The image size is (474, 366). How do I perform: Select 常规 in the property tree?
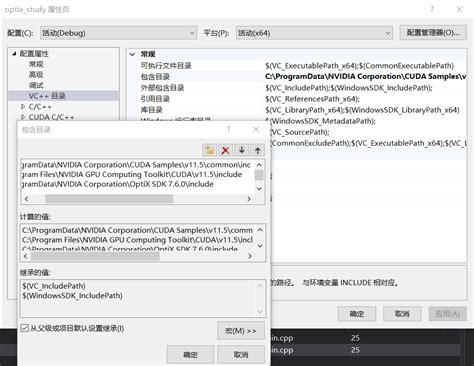(36, 64)
